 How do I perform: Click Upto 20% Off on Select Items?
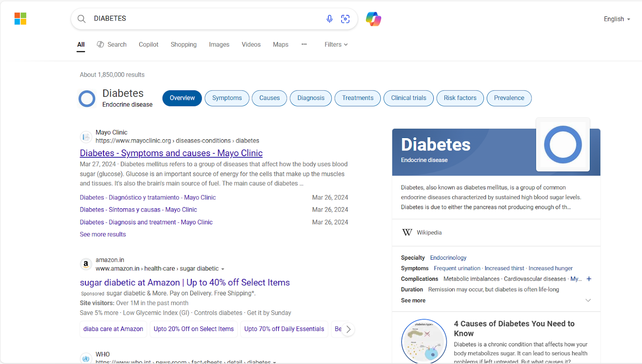tap(194, 329)
